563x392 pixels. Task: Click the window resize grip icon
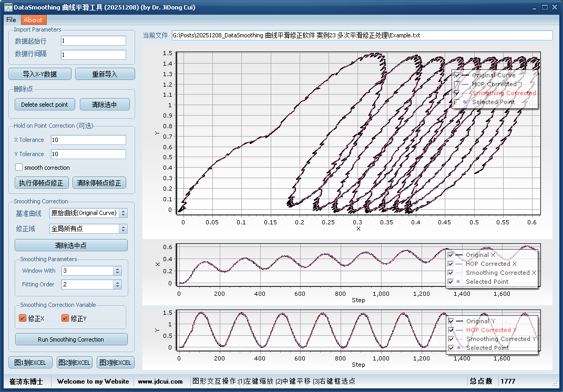coord(555,383)
